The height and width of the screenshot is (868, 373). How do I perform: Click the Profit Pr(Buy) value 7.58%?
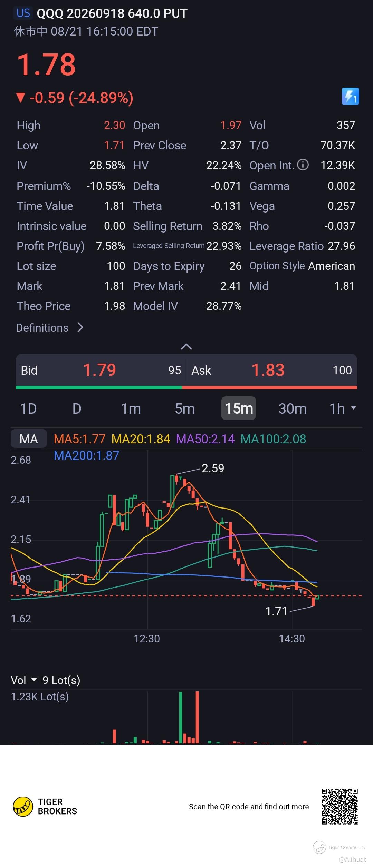111,246
